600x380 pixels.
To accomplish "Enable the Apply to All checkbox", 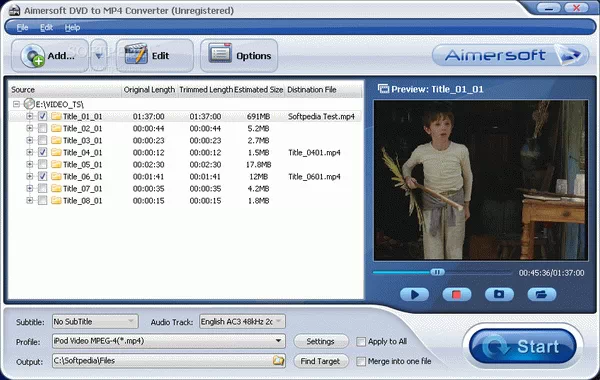I will coord(361,341).
